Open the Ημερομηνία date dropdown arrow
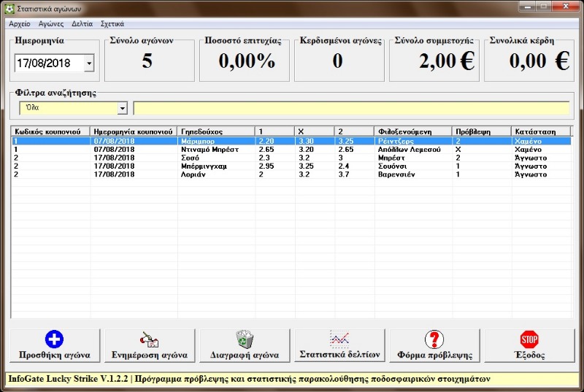Image resolution: width=584 pixels, height=392 pixels. pyautogui.click(x=89, y=64)
